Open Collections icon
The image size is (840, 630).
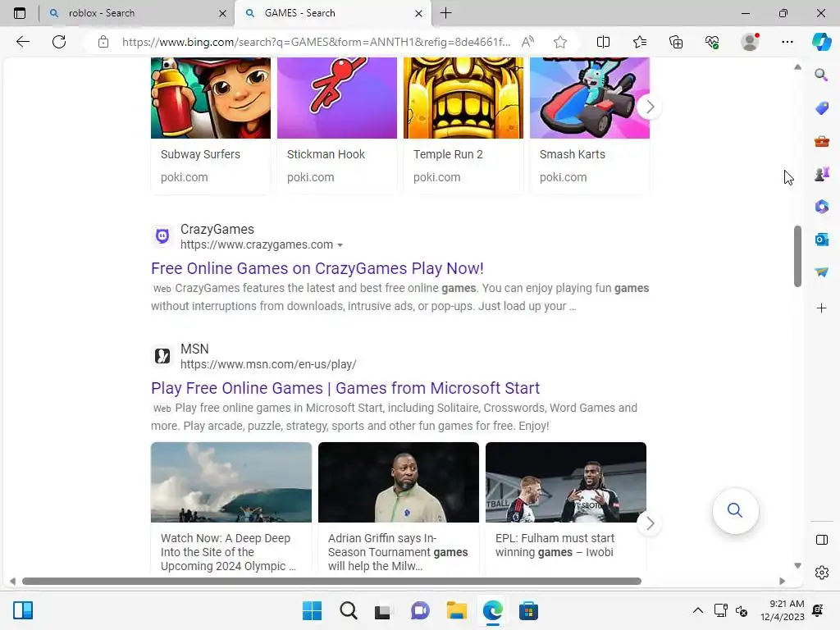(676, 42)
